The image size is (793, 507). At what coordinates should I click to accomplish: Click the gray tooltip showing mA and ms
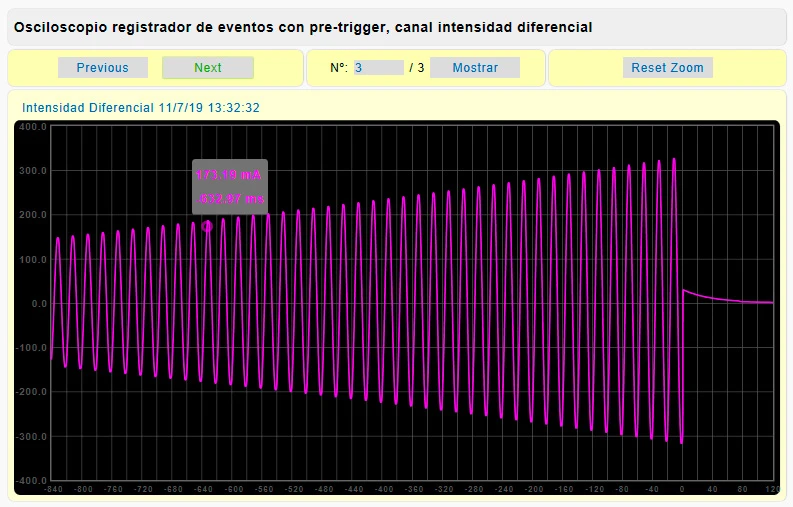click(230, 186)
